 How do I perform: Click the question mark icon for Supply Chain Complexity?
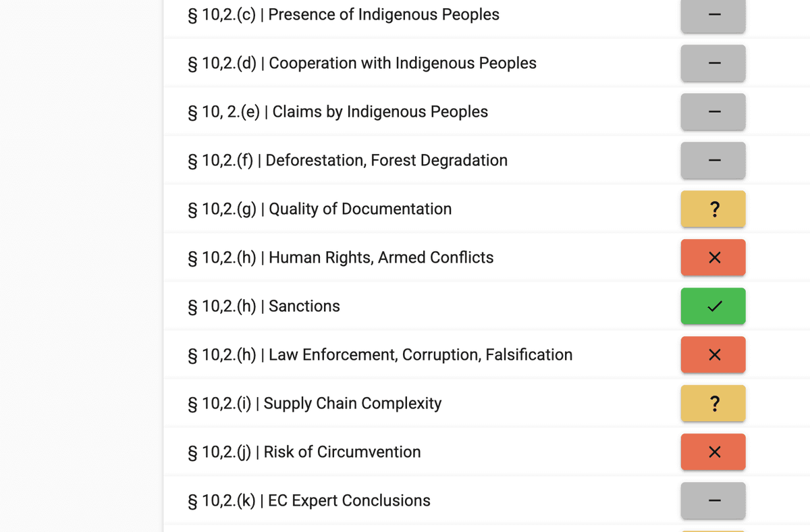tap(713, 404)
